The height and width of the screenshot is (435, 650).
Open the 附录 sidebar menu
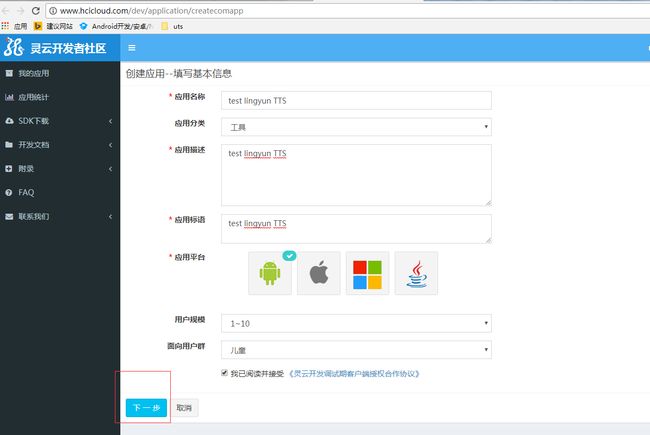tap(60, 169)
